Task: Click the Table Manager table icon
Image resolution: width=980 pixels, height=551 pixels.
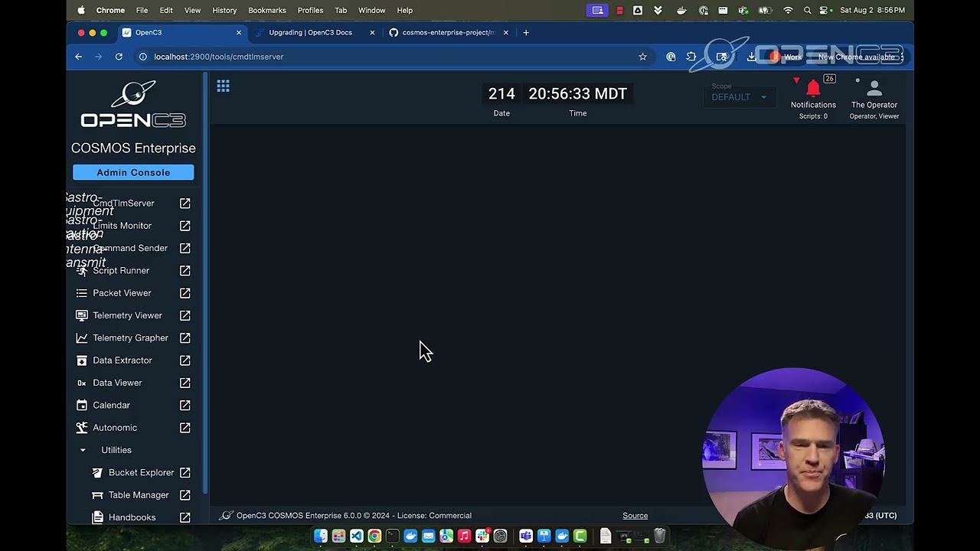Action: click(x=97, y=495)
